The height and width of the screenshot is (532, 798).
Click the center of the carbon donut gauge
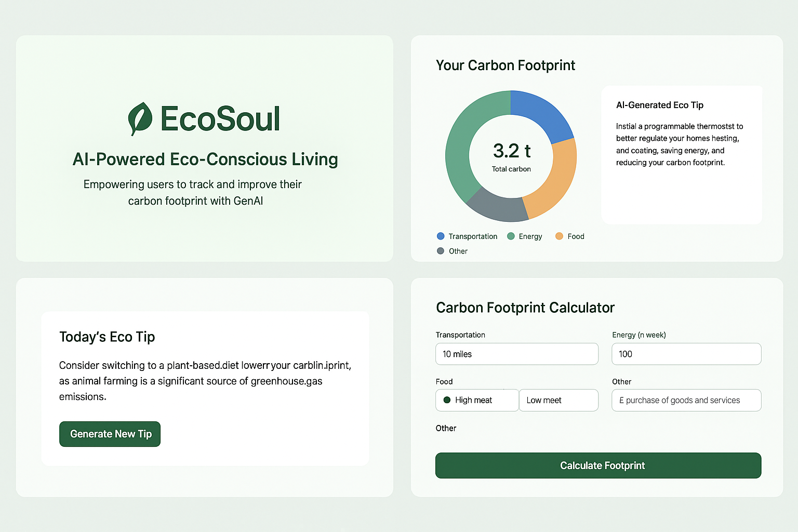(511, 156)
